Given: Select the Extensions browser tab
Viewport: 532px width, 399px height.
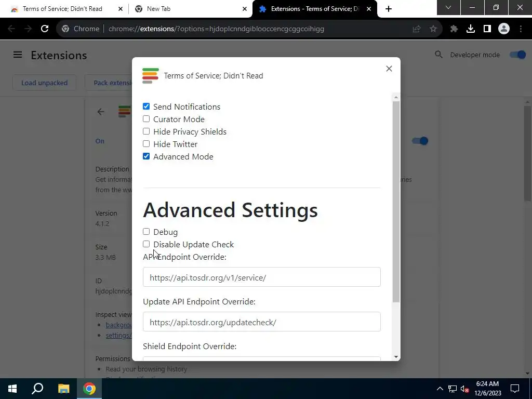Looking at the screenshot, I should [314, 9].
